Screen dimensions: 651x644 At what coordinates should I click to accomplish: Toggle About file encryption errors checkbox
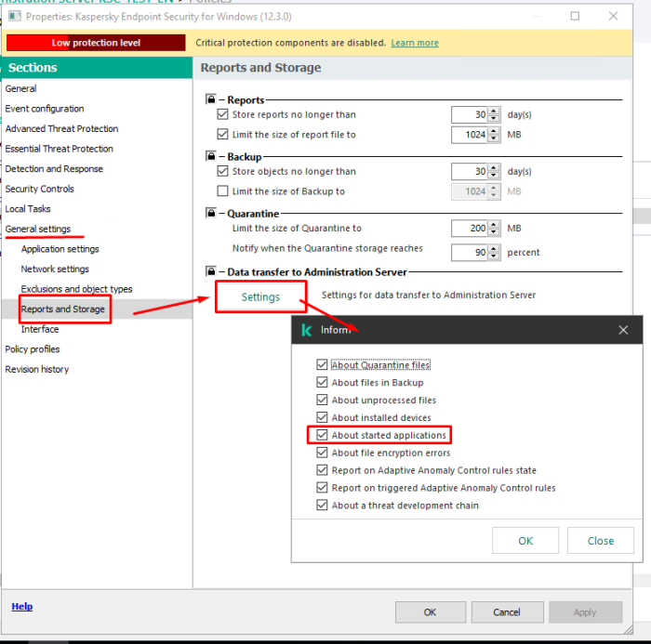[322, 453]
